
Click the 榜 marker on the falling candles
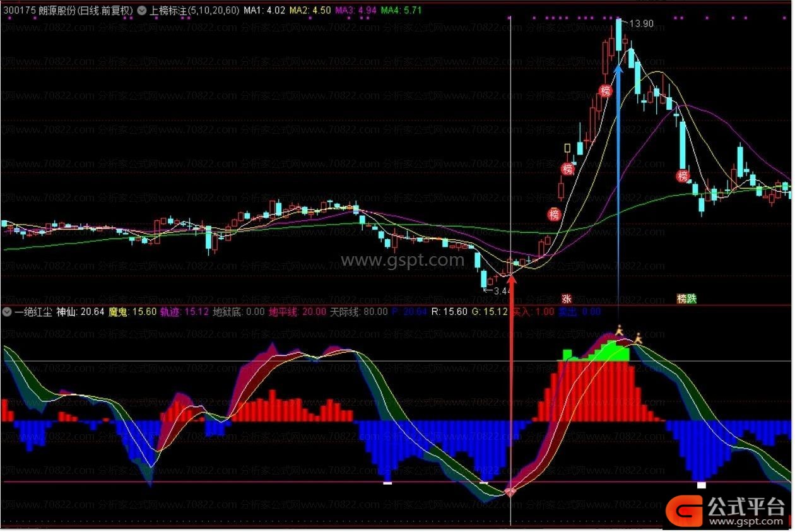click(683, 176)
